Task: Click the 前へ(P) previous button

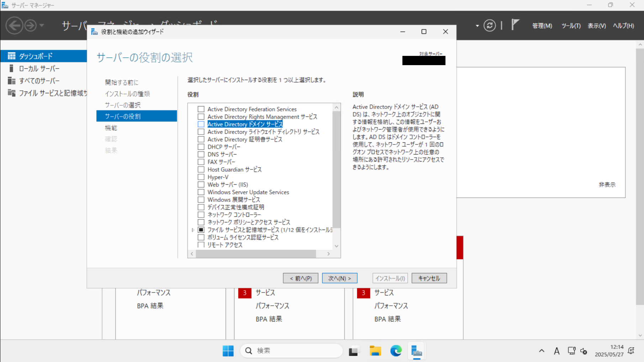Action: tap(301, 278)
